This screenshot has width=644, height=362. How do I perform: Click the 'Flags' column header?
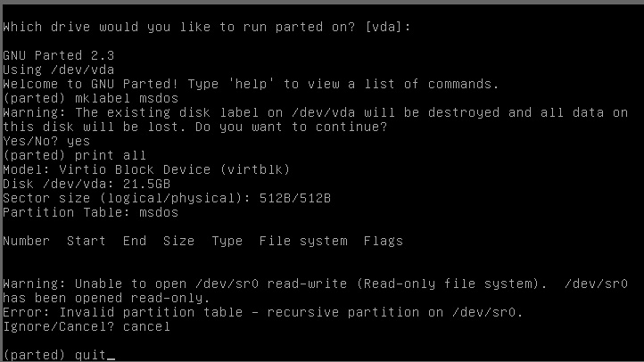(x=384, y=242)
